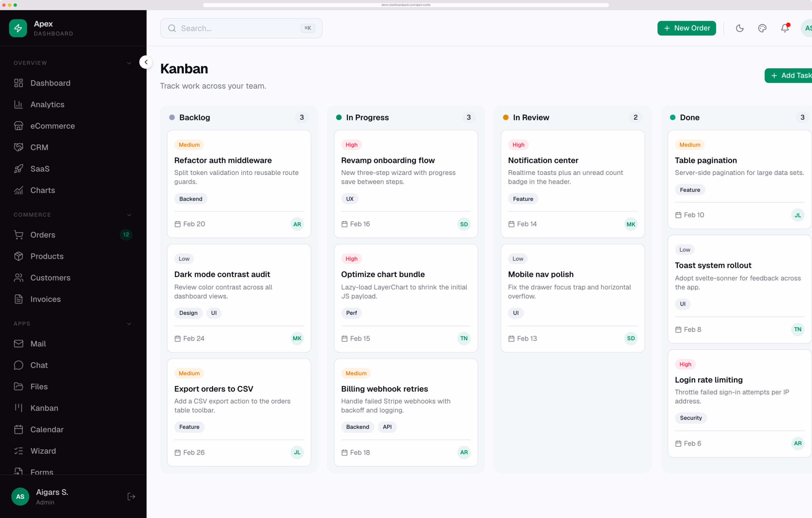
Task: Click the Done column green dot
Action: pos(672,117)
